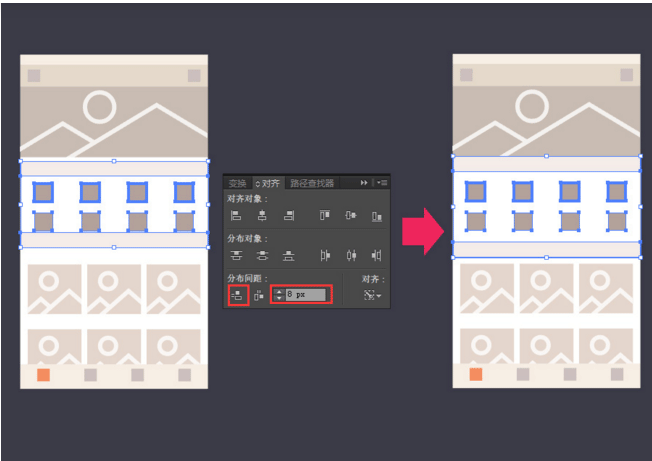This screenshot has width=652, height=461.
Task: Click the vertical align top icon
Action: pos(325,215)
